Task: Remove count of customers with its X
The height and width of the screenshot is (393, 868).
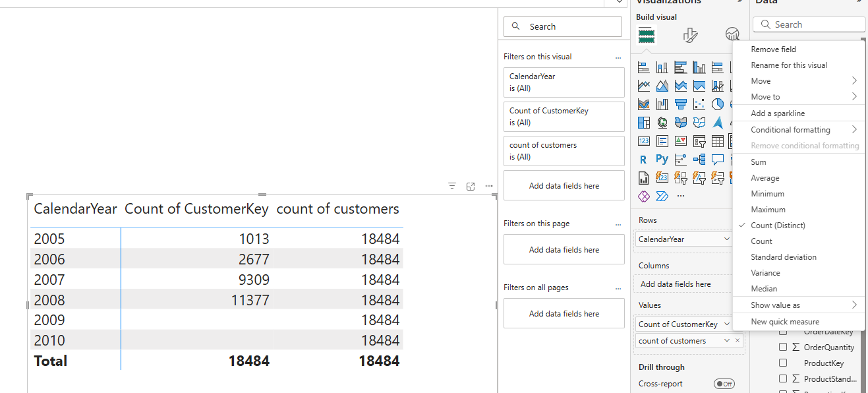Action: [737, 341]
